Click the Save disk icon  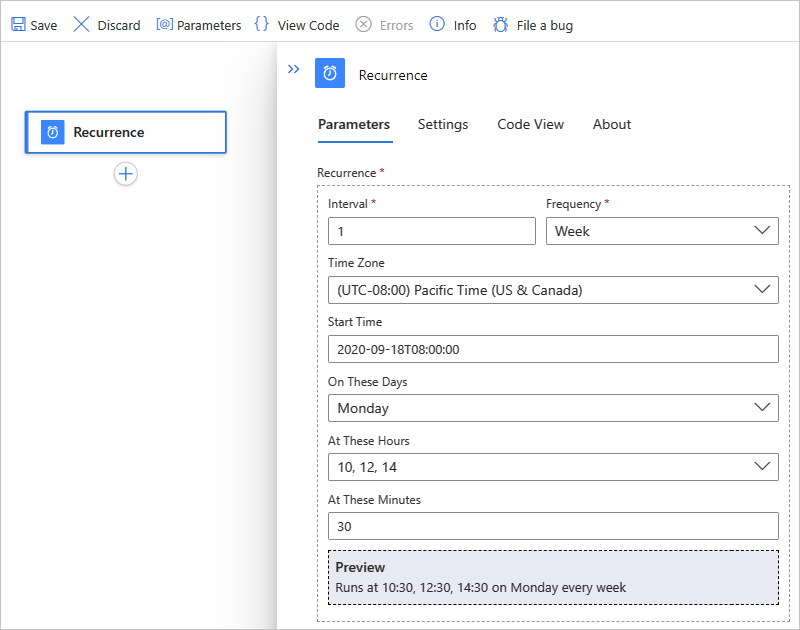coord(18,25)
